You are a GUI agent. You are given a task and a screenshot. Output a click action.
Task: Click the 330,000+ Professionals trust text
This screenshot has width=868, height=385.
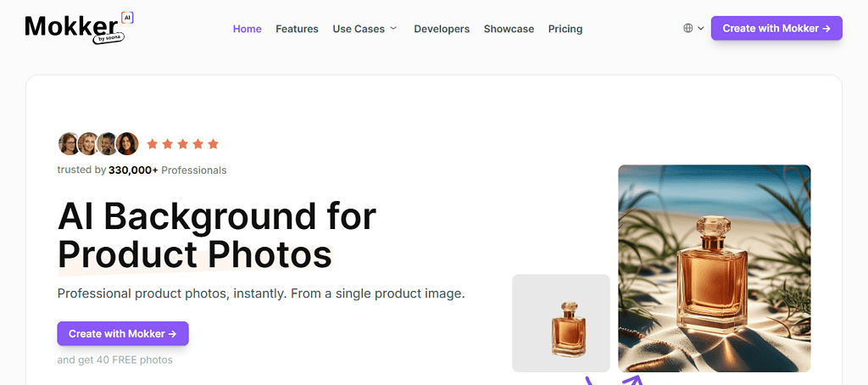142,170
